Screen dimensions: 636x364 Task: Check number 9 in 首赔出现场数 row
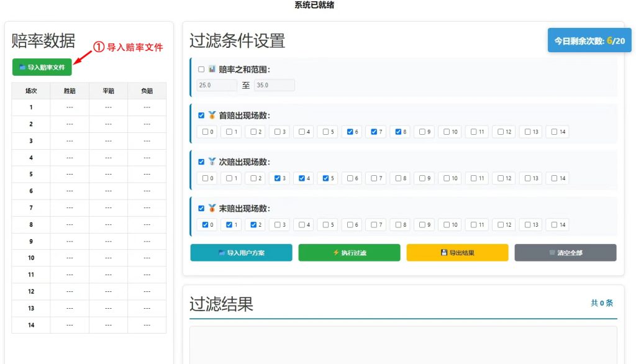point(422,132)
